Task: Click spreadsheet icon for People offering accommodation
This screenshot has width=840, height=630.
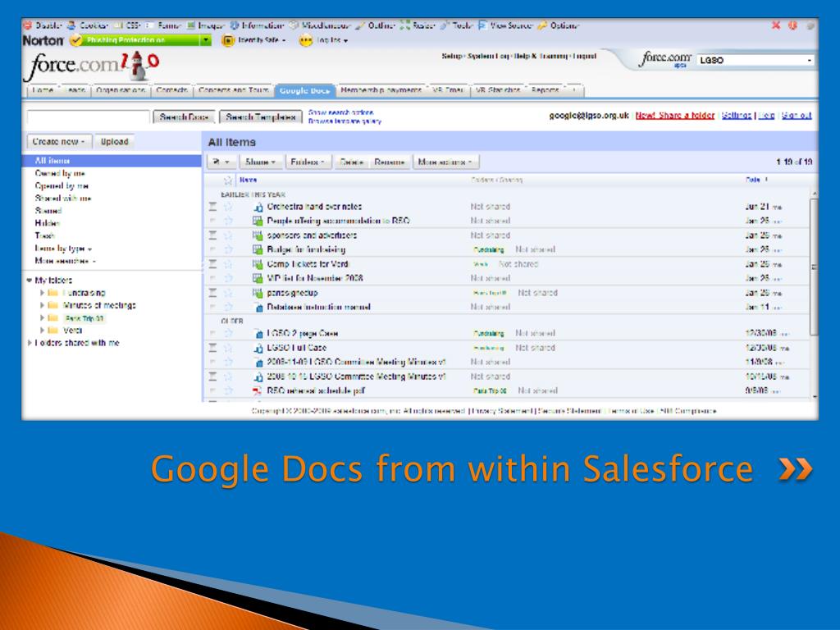Action: [x=258, y=221]
